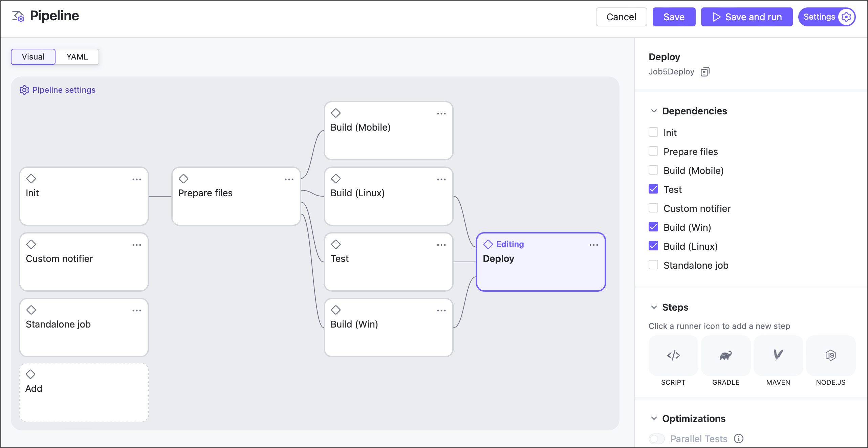Add a Script step to Deploy

[x=673, y=356]
